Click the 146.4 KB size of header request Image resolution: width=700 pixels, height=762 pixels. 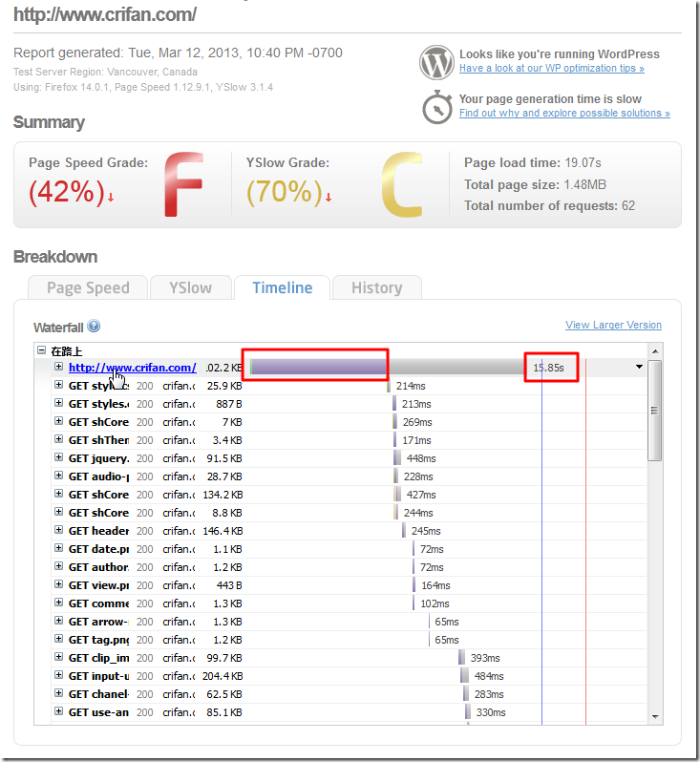[x=223, y=531]
